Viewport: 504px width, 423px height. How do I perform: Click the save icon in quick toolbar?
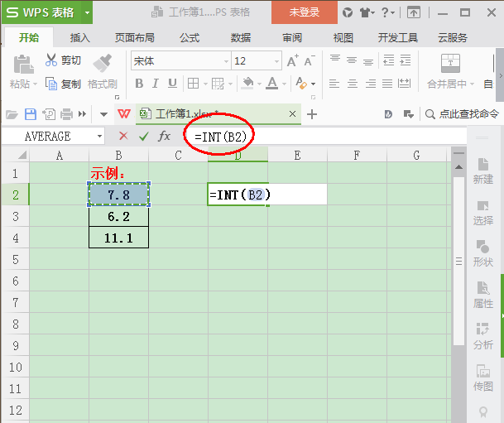31,114
